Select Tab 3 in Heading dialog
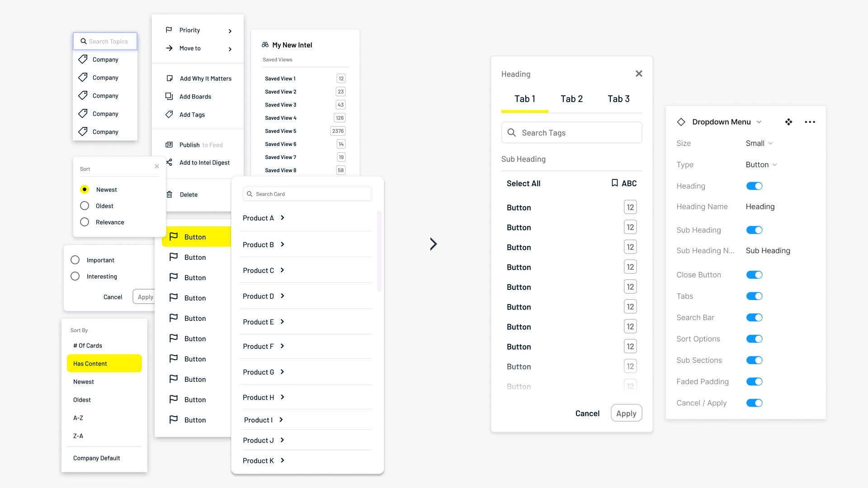Screen dimensions: 868x488 click(618, 99)
